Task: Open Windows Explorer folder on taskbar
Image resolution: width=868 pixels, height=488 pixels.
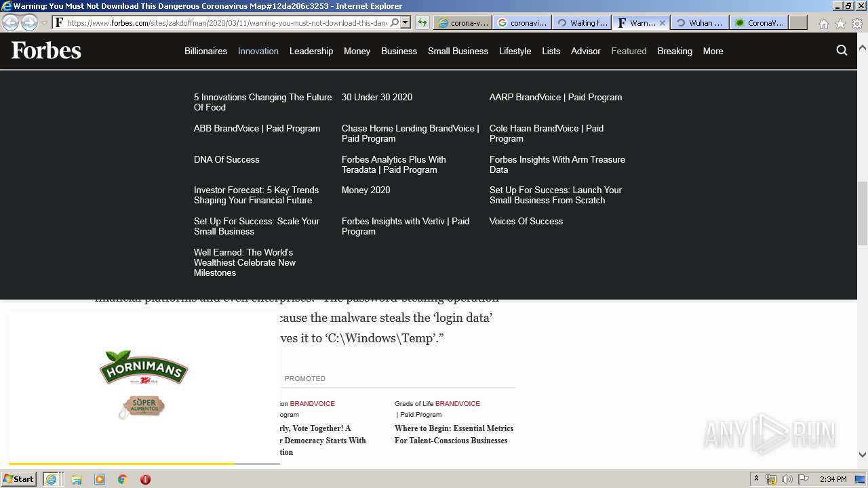Action: (77, 479)
